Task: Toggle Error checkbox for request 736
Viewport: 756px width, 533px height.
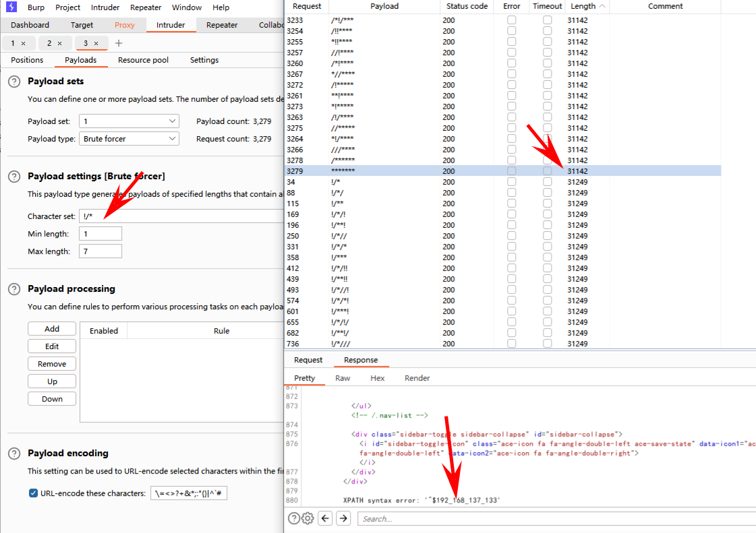Action: (512, 344)
